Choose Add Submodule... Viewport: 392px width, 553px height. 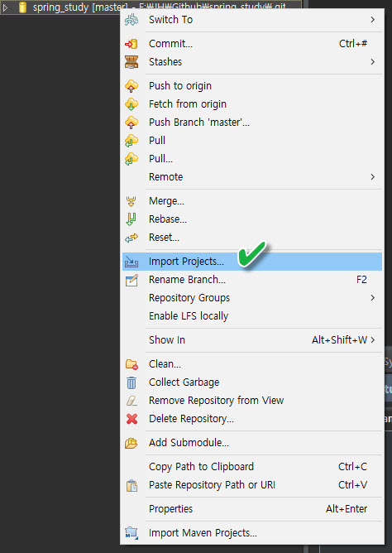[x=252, y=443]
